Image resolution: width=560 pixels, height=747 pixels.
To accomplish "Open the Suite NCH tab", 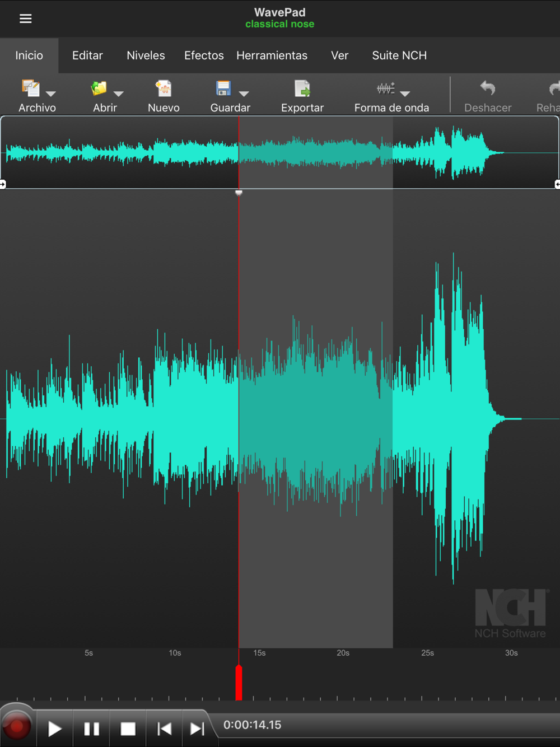I will click(x=399, y=55).
